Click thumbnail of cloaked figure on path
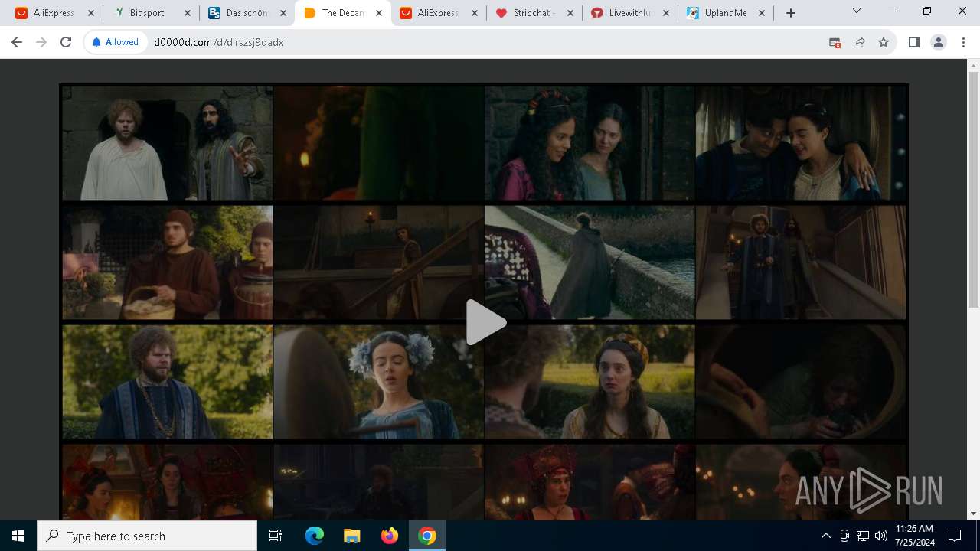The height and width of the screenshot is (551, 980). [590, 262]
